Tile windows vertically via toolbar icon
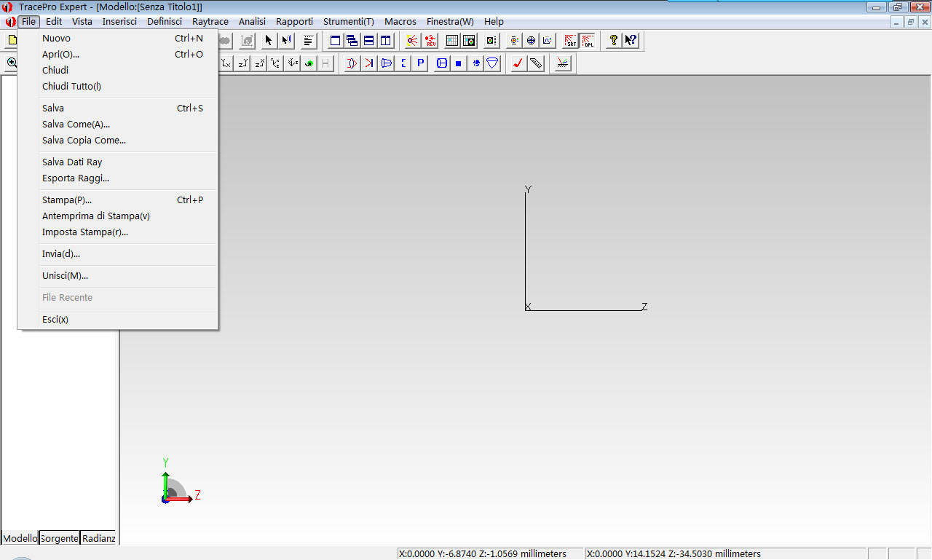 [x=385, y=41]
